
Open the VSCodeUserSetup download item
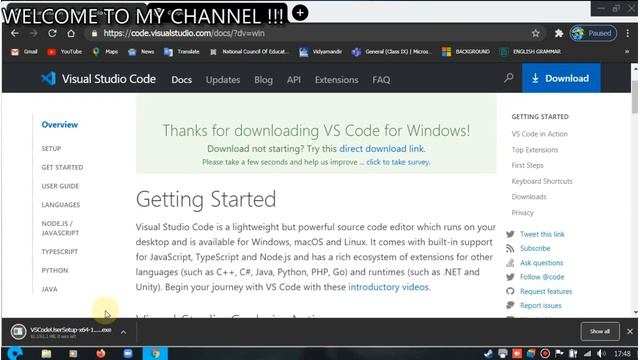click(61, 332)
